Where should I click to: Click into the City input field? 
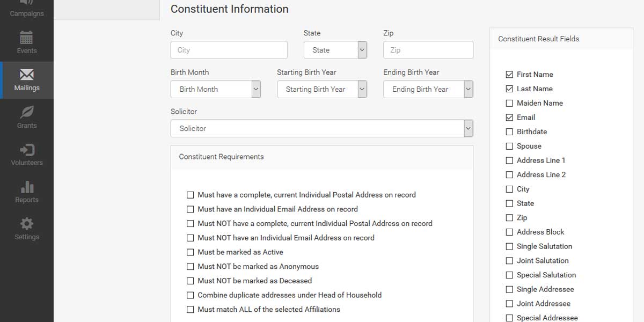(229, 50)
